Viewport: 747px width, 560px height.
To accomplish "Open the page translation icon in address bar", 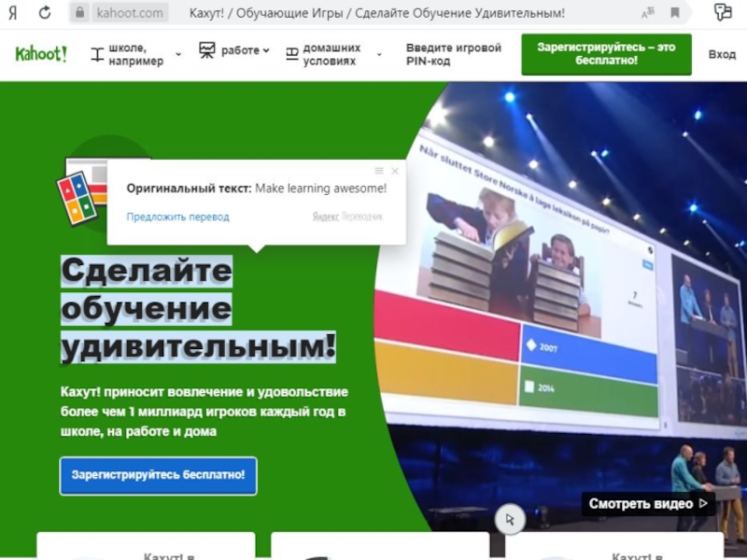I will coord(647,12).
